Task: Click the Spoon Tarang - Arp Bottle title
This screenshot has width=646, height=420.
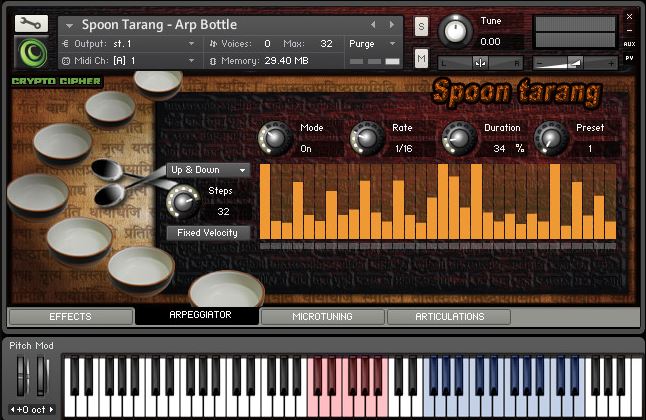Action: click(x=159, y=25)
